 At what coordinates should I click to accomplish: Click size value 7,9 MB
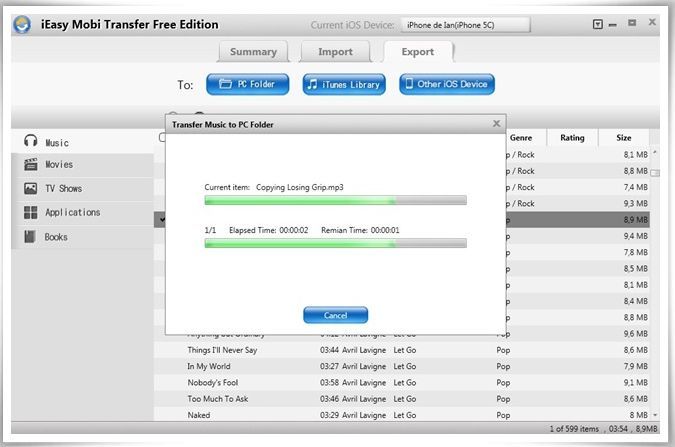[635, 366]
